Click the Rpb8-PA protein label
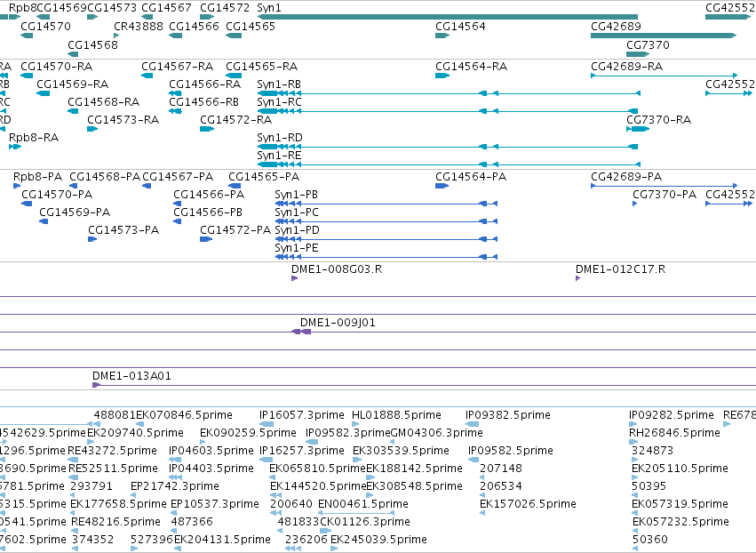The image size is (756, 553). tap(37, 177)
